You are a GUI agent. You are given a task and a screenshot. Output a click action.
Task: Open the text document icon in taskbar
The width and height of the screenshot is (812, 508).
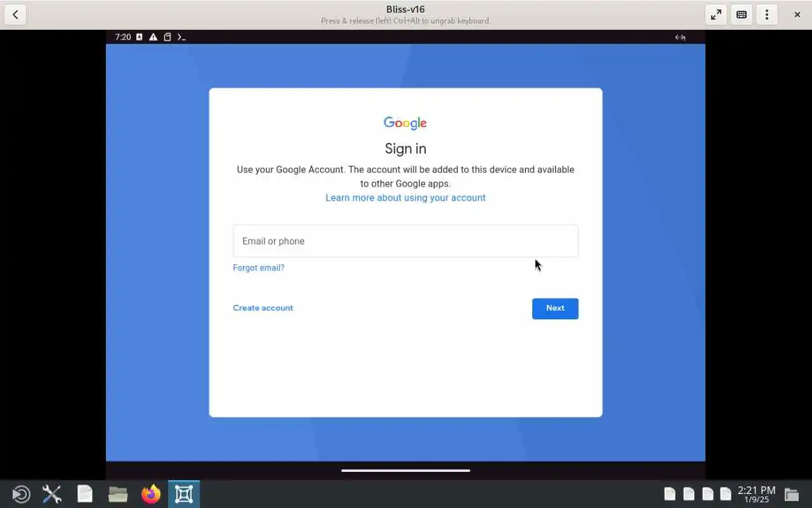tap(85, 494)
